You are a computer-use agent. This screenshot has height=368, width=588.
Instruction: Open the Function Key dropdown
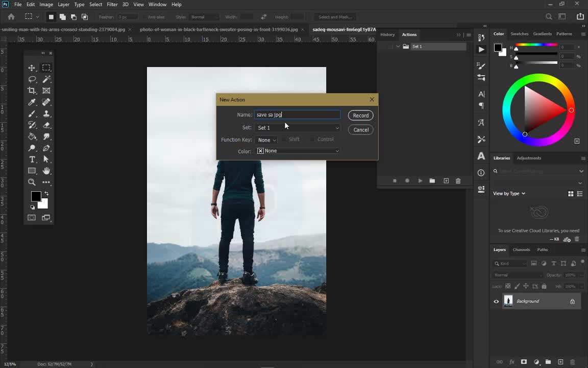click(266, 140)
